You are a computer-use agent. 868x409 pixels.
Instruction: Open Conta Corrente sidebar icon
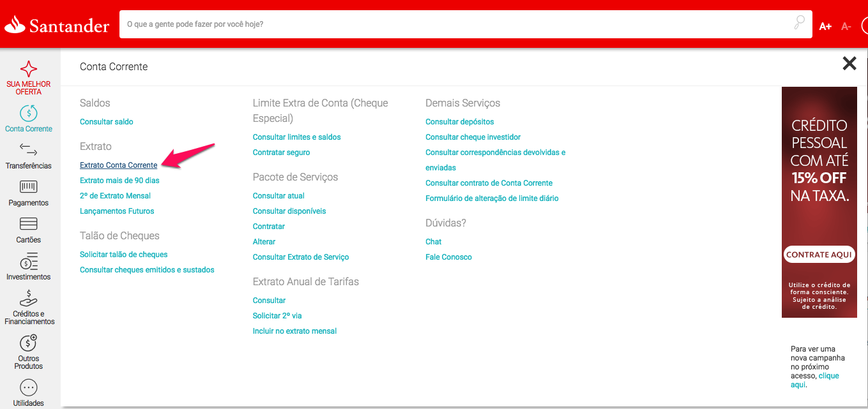tap(29, 114)
